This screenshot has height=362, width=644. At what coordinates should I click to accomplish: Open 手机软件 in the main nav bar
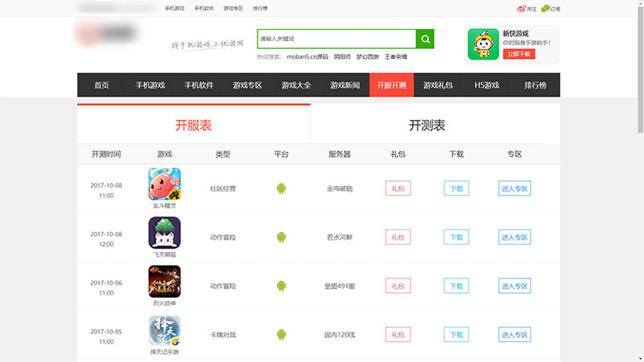(x=199, y=85)
